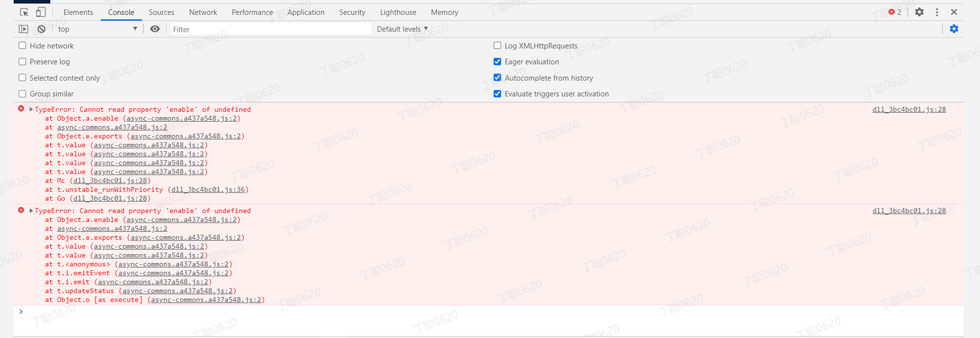
Task: Open second error's dll_3bc4bc01.js:28 source link
Action: (x=909, y=211)
